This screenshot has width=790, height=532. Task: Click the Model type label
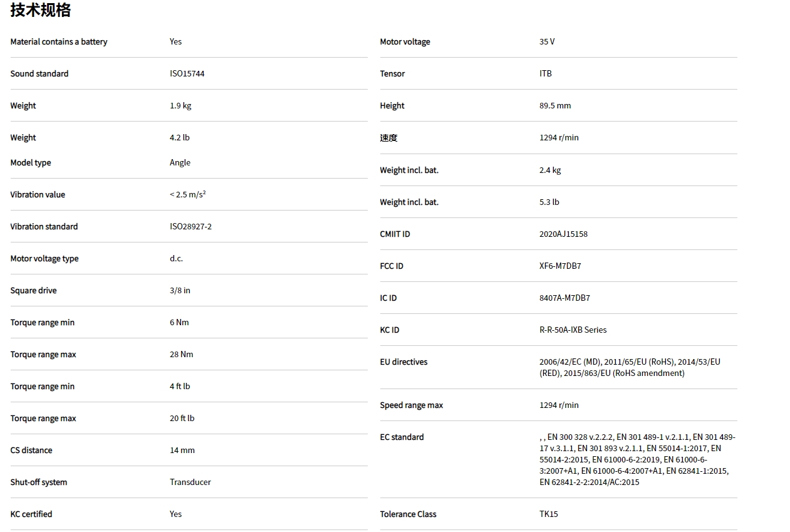[31, 163]
